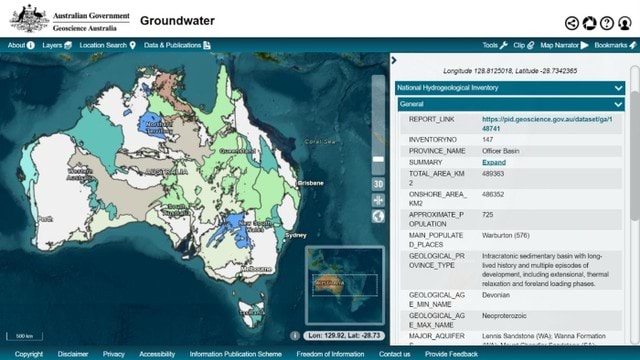
Task: Click the share icon in header
Action: [x=572, y=23]
